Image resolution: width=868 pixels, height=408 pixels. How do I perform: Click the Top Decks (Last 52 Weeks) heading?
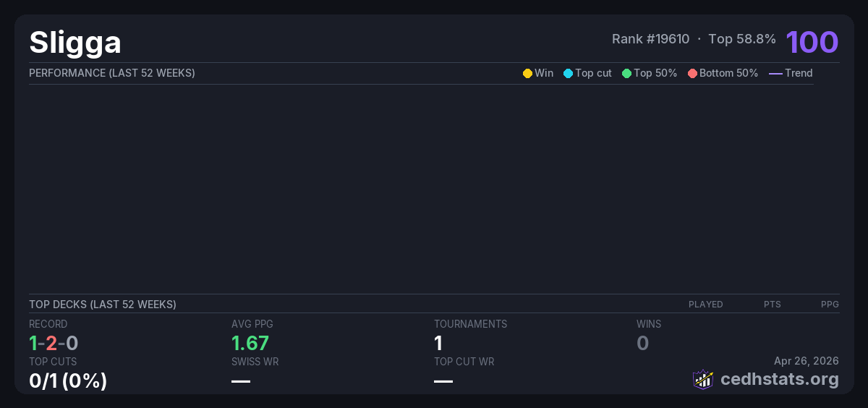(x=102, y=305)
